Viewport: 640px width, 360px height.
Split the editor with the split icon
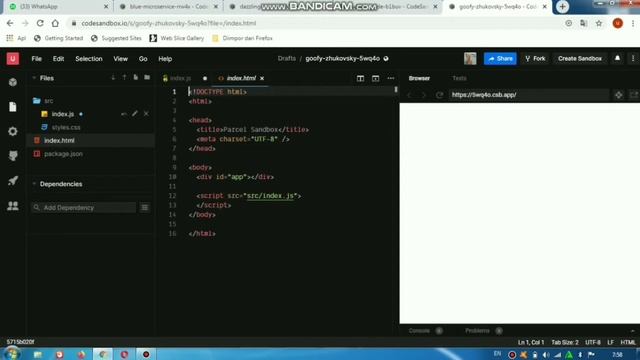click(x=360, y=78)
